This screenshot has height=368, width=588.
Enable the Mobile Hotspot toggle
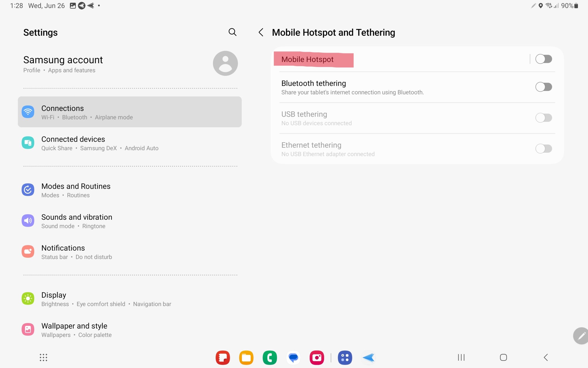pyautogui.click(x=544, y=59)
